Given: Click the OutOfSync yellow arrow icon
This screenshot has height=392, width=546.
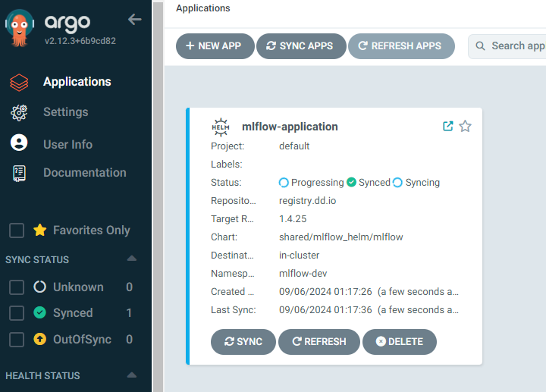Looking at the screenshot, I should [39, 339].
